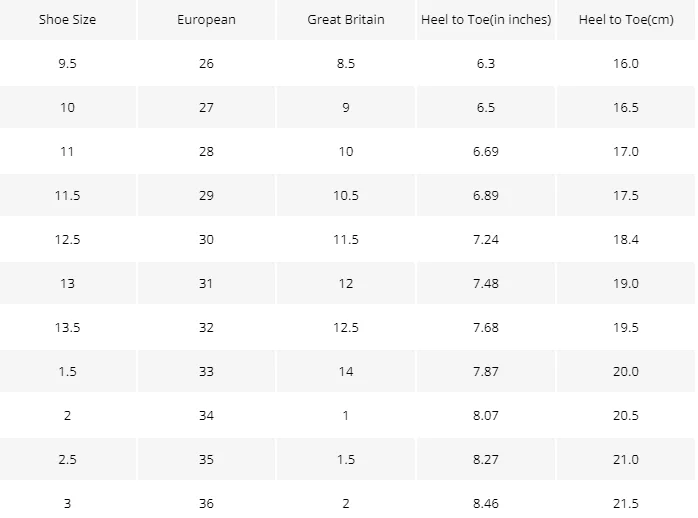Select Great Britain size 10.5 cell
698x518 pixels.
point(345,196)
